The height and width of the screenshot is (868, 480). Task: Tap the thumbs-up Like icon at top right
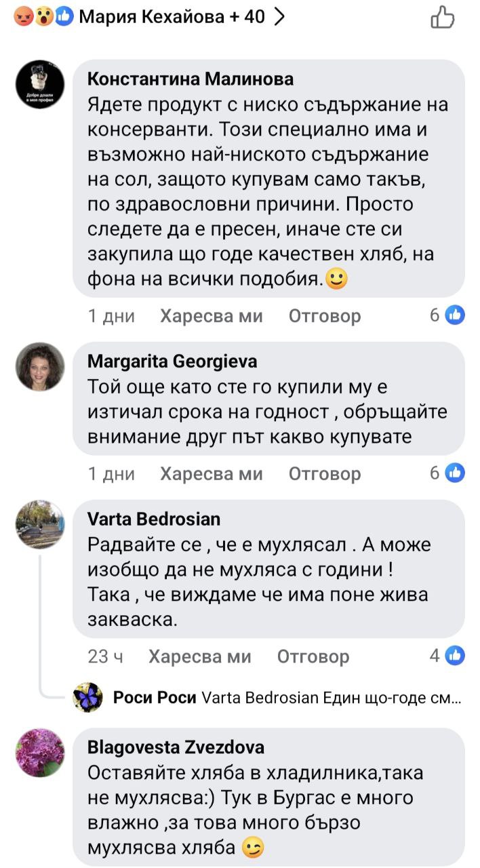click(x=443, y=17)
